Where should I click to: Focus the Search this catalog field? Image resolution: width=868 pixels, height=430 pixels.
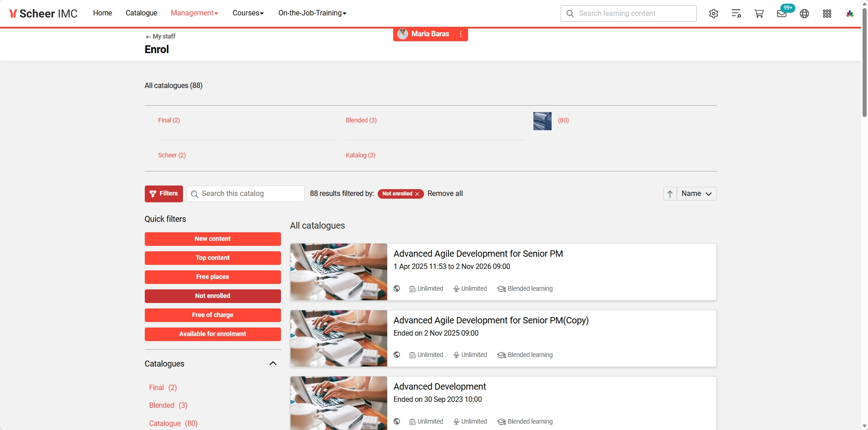pyautogui.click(x=246, y=194)
